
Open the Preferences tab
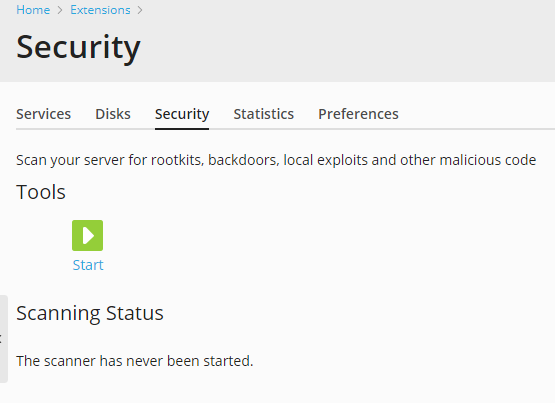[x=358, y=114]
